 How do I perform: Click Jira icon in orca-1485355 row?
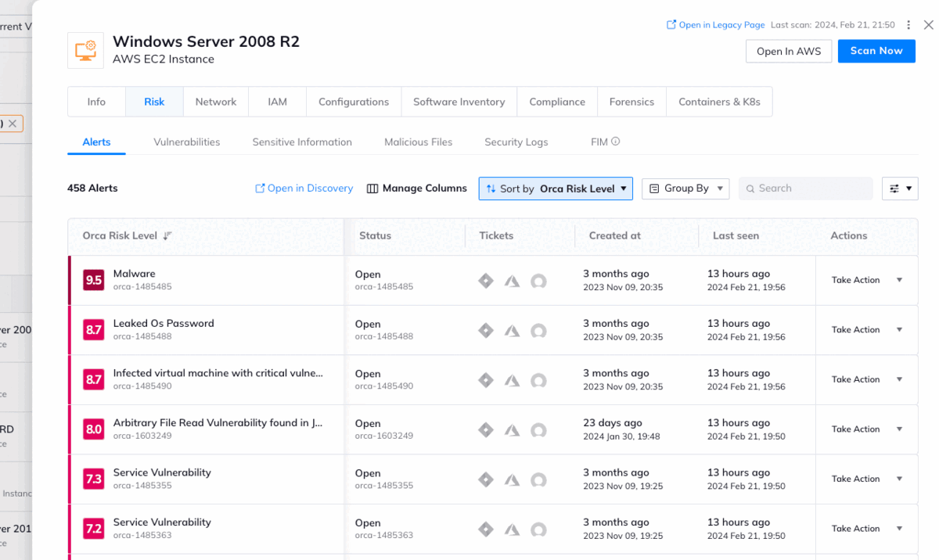(x=486, y=479)
